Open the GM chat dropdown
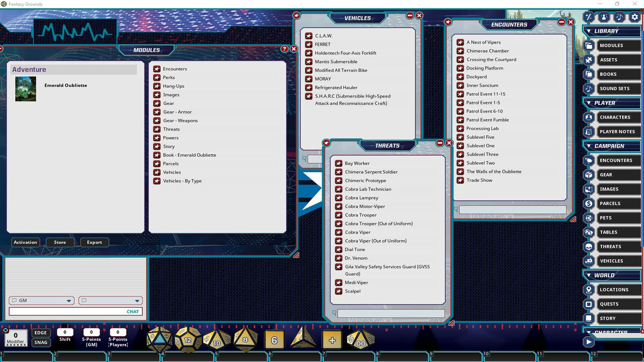This screenshot has height=362, width=644. (69, 300)
